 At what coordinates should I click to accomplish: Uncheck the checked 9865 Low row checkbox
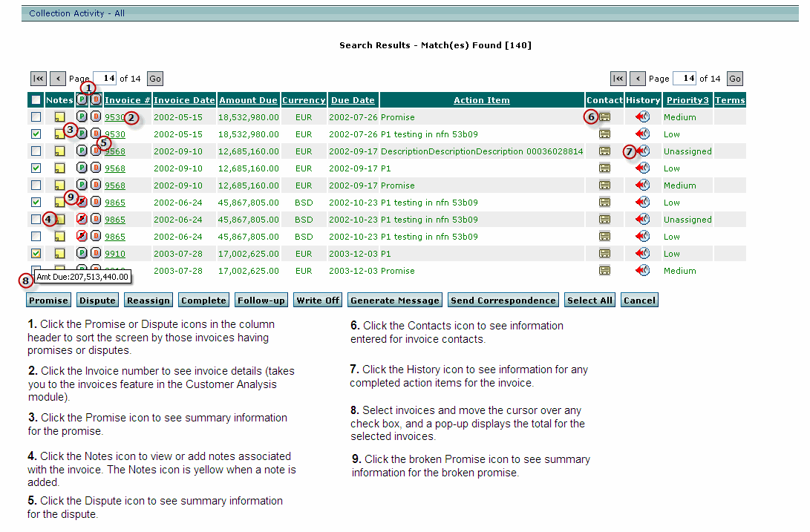tap(36, 203)
